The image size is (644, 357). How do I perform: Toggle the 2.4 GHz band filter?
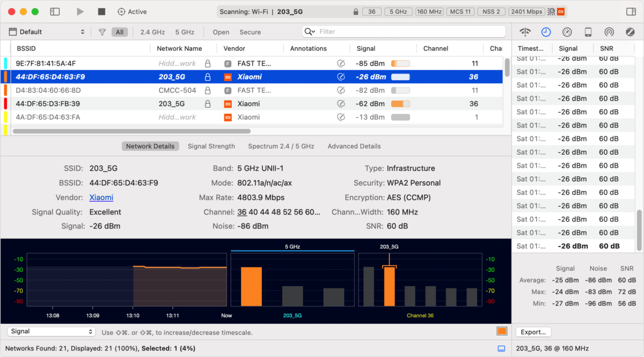(x=152, y=32)
